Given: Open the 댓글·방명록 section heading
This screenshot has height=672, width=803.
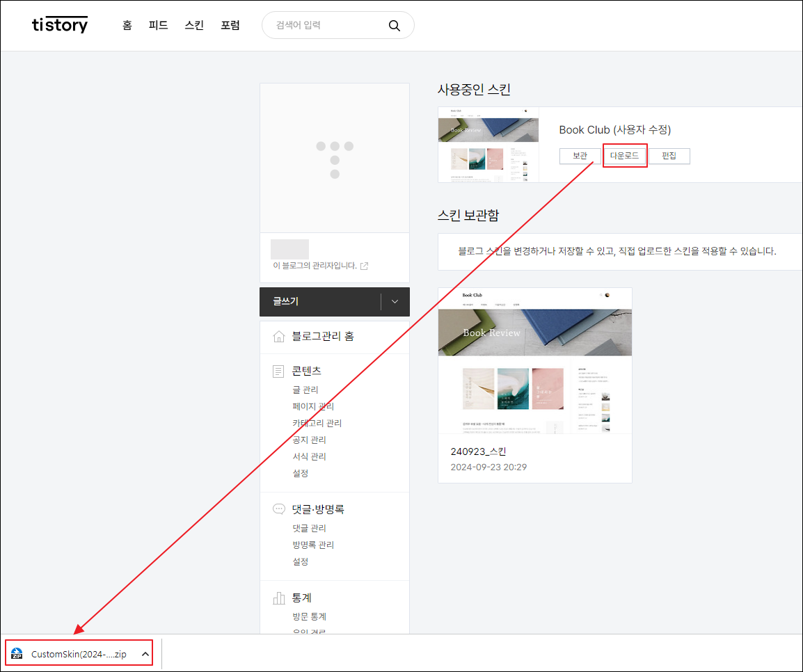Looking at the screenshot, I should pyautogui.click(x=318, y=509).
